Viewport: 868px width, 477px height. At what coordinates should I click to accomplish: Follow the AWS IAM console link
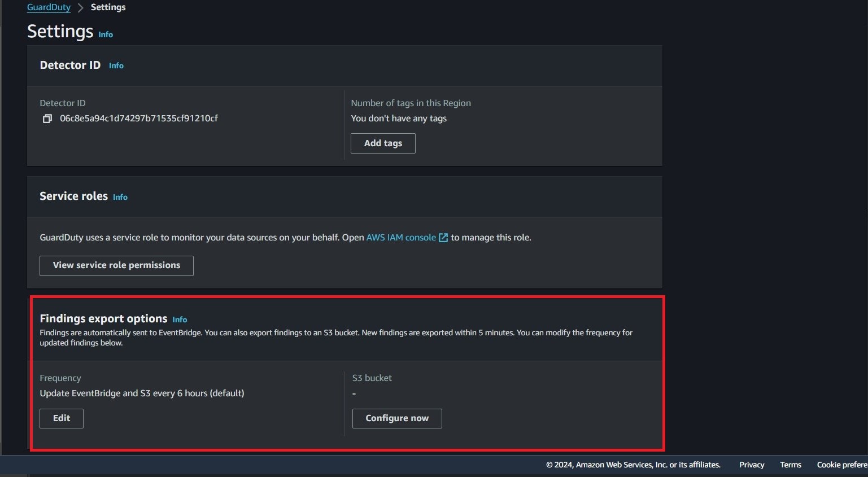[401, 238]
